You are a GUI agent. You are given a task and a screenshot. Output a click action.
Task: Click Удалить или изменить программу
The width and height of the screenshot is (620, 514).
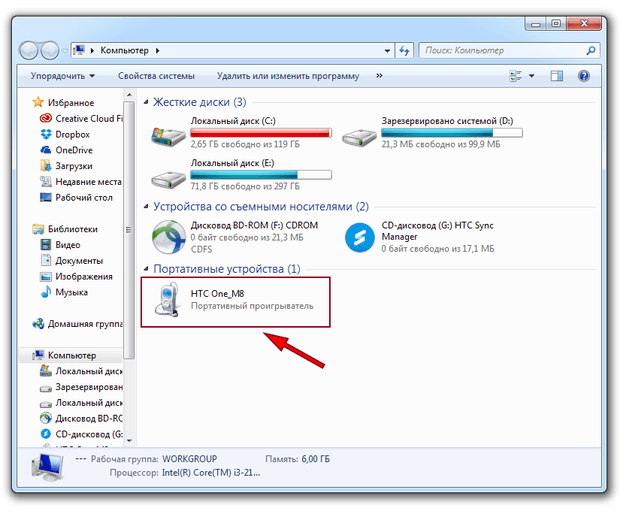click(x=288, y=76)
